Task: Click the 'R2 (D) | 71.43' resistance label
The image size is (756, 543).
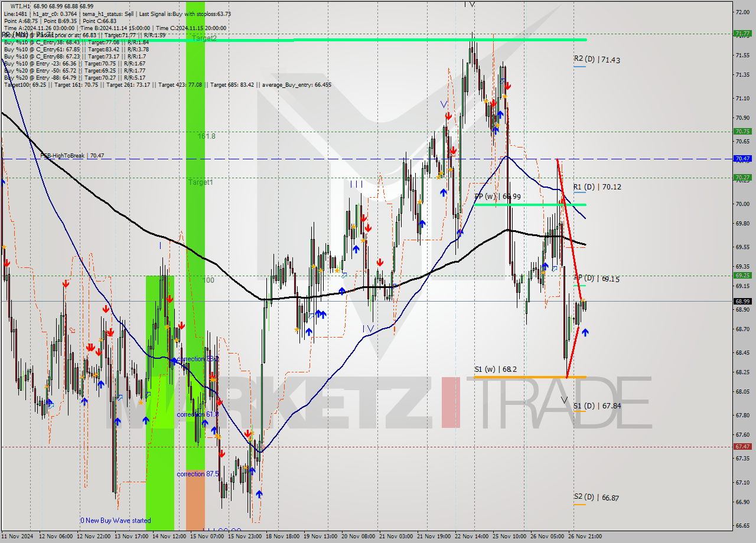Action: [597, 60]
